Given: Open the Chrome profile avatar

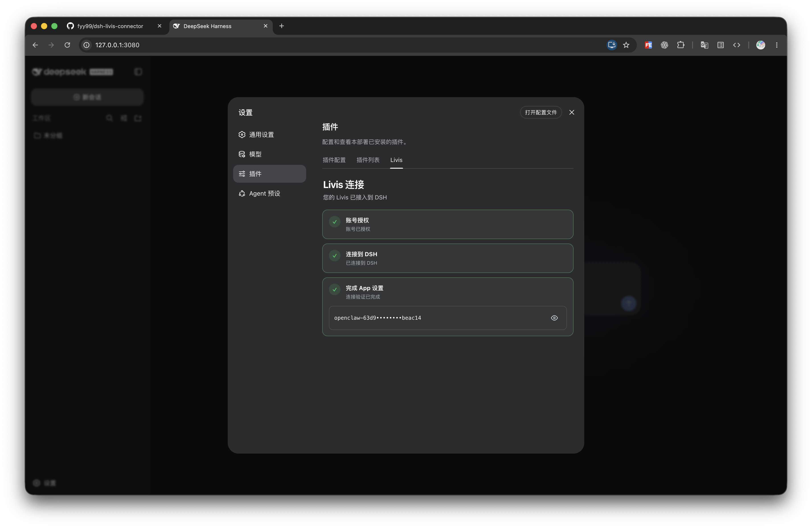Looking at the screenshot, I should point(761,45).
